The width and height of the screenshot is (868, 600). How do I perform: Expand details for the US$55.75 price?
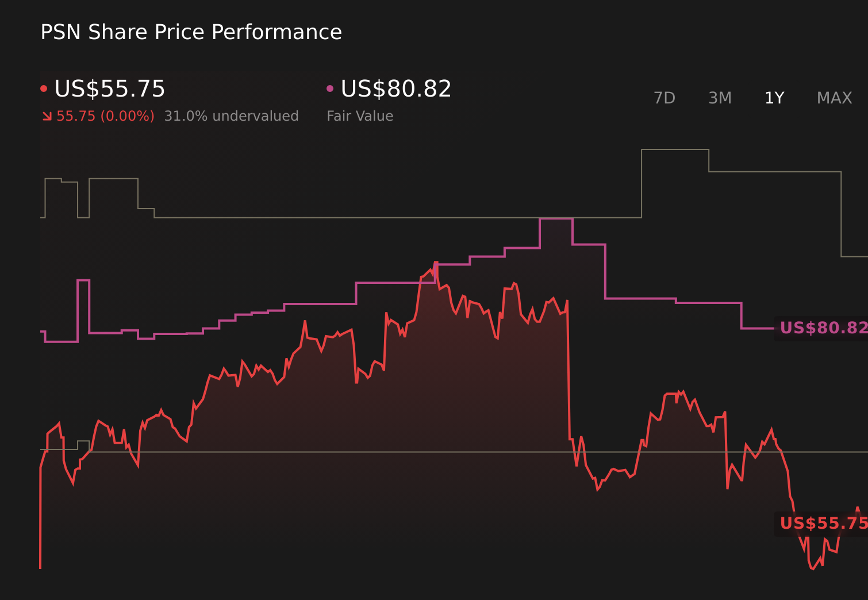click(x=109, y=89)
